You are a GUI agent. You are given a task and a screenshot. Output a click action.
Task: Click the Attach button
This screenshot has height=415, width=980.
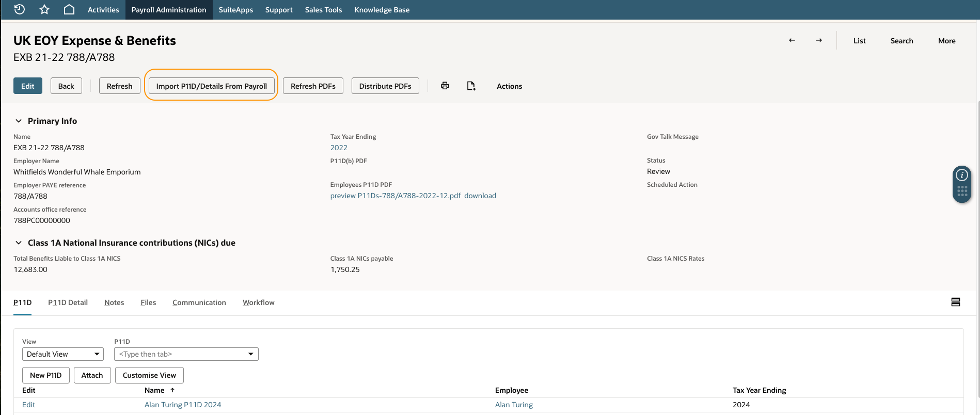(x=92, y=375)
